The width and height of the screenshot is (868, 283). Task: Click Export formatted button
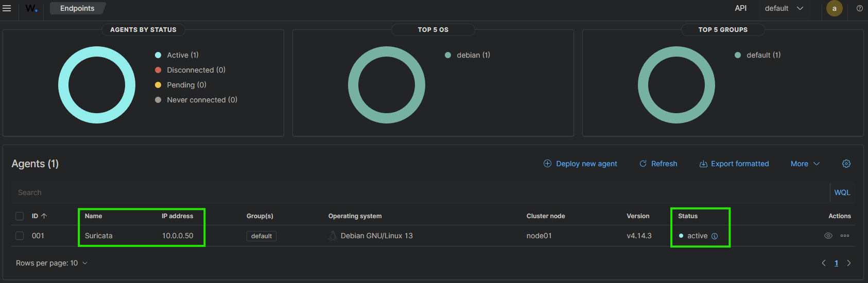[x=734, y=164]
